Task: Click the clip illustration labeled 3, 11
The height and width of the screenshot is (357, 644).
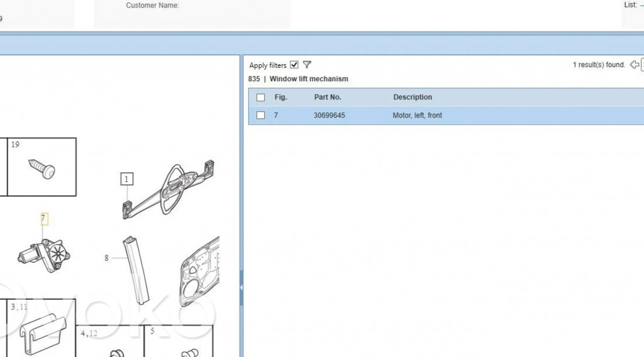Action: (43, 330)
